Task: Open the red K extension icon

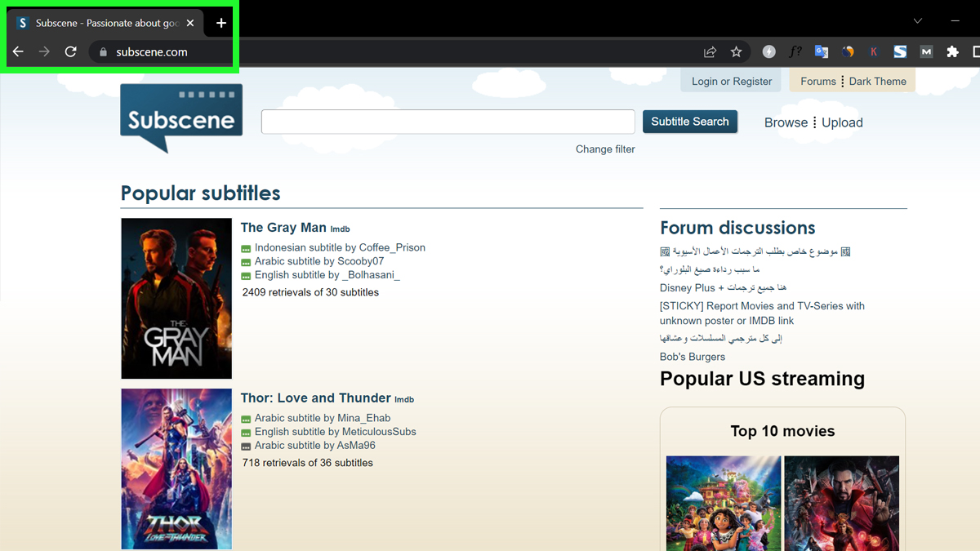Action: (874, 51)
